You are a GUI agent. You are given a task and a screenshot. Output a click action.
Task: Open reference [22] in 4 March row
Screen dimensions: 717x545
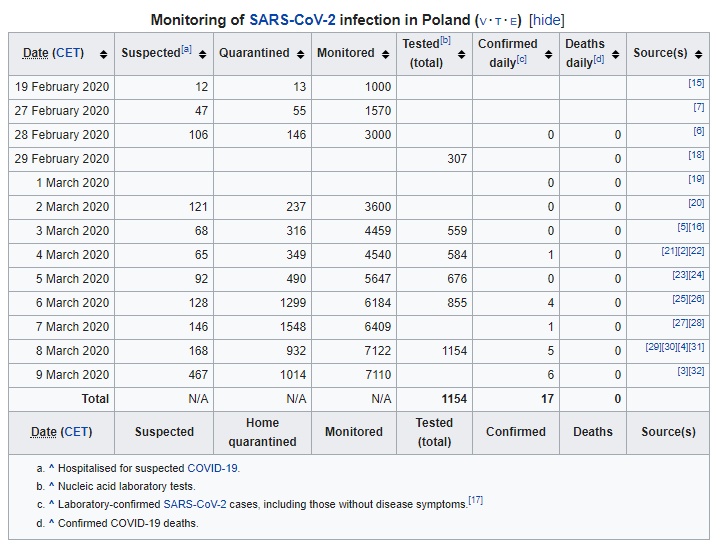(696, 251)
